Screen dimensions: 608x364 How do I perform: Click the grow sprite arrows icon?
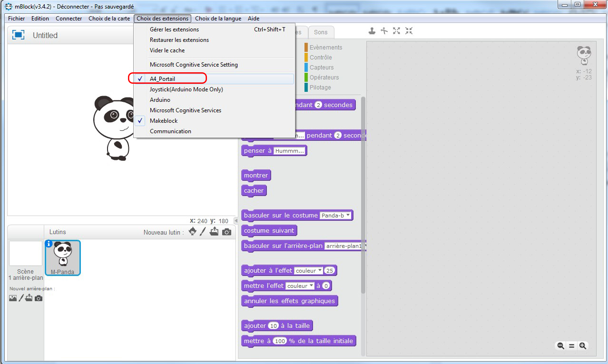[x=397, y=31]
